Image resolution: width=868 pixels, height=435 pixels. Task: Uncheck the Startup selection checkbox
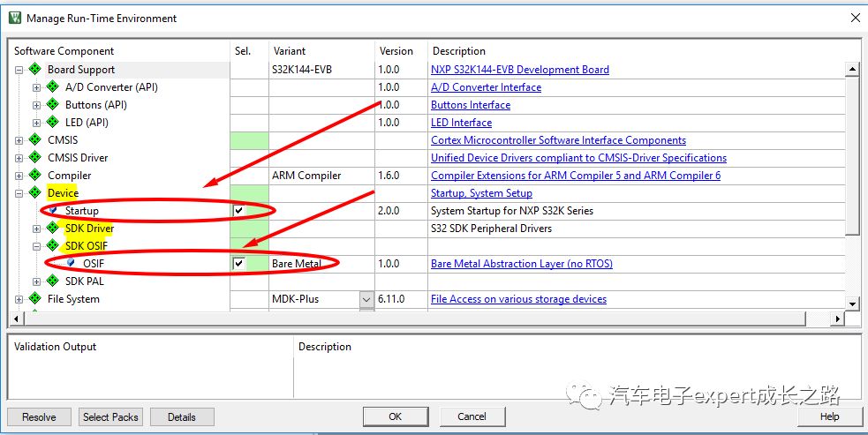(x=238, y=210)
